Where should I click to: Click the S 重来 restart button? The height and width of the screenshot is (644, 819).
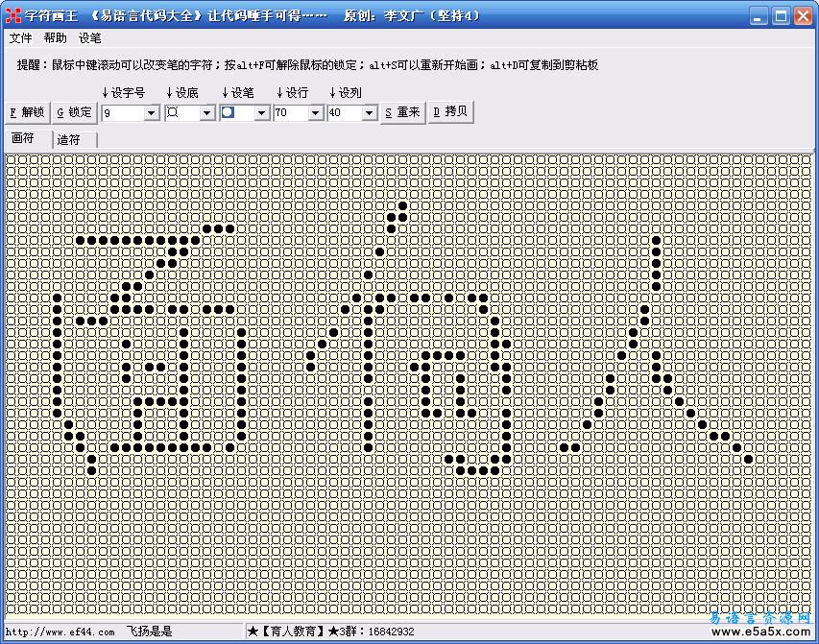point(402,112)
